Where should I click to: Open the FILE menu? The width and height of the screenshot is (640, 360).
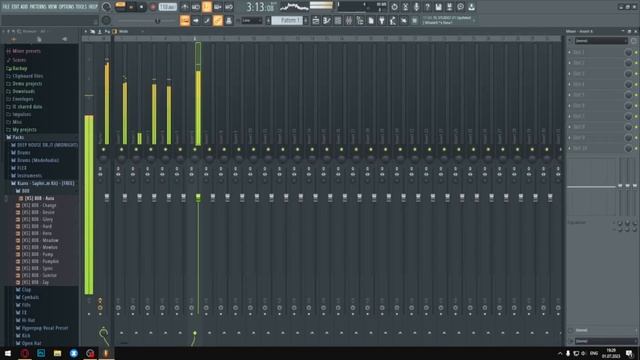pyautogui.click(x=6, y=7)
